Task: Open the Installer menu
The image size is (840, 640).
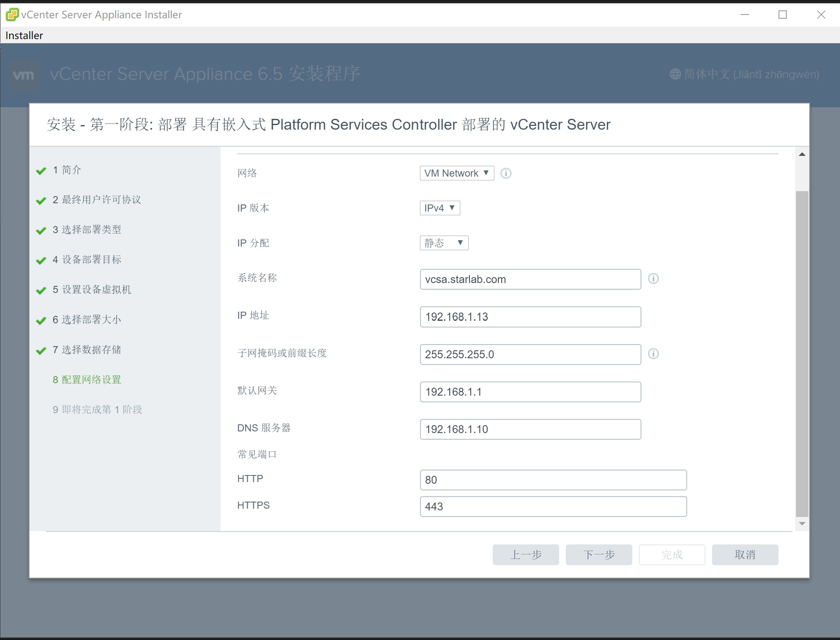Action: coord(24,36)
